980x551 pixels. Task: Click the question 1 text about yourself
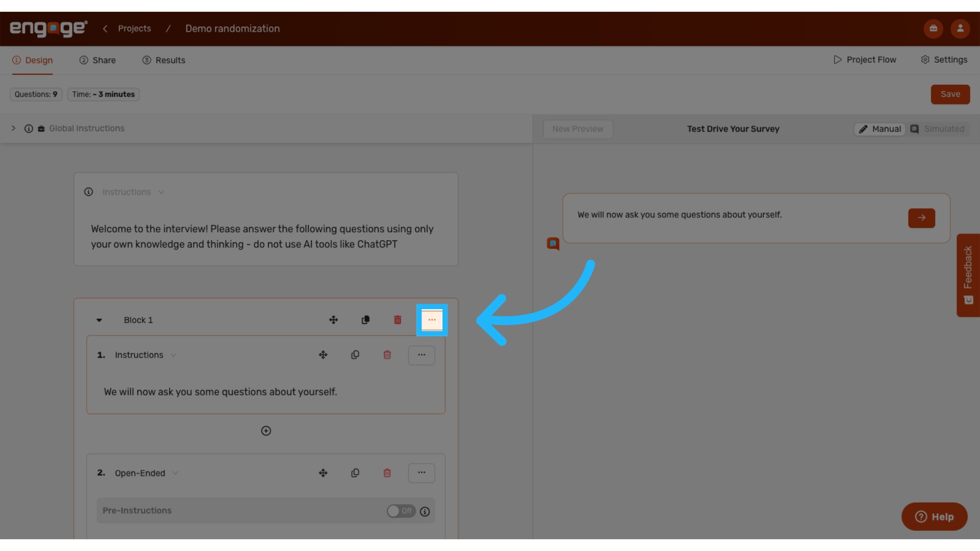(x=220, y=392)
